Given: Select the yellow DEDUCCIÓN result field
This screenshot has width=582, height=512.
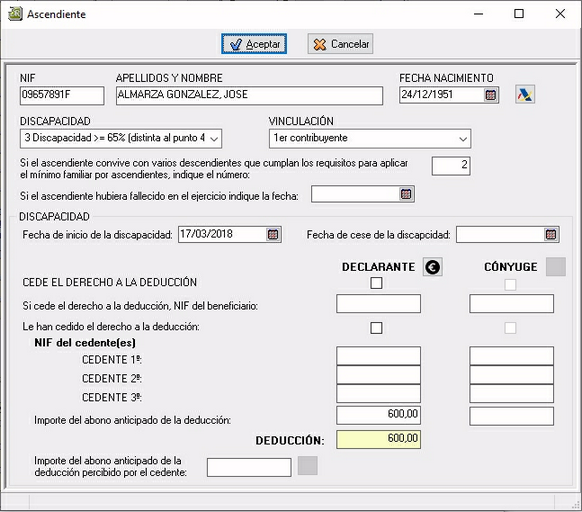Looking at the screenshot, I should tap(379, 440).
